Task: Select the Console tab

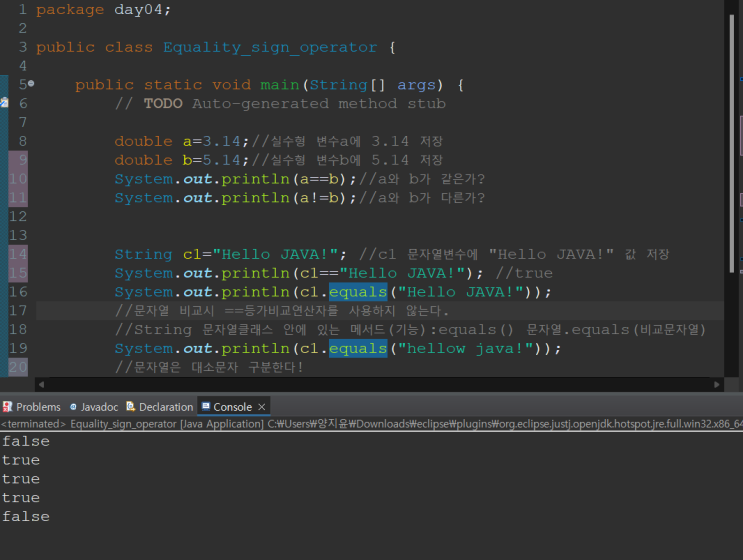Action: pyautogui.click(x=231, y=407)
